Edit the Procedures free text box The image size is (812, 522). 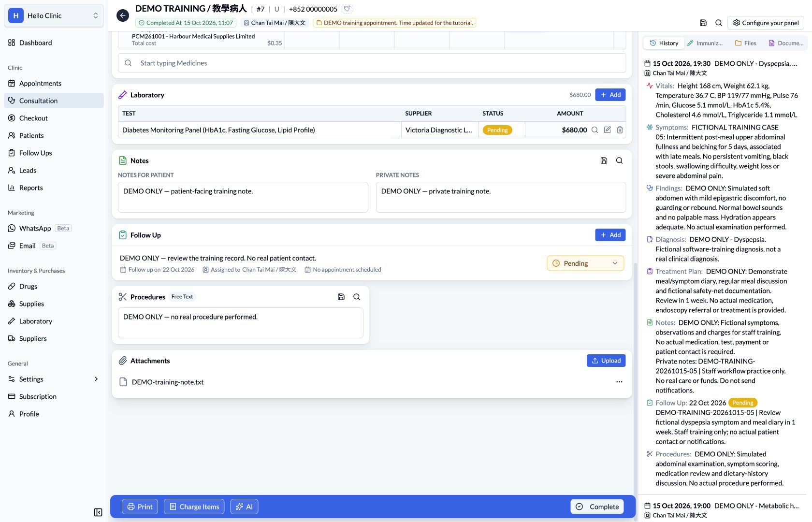click(x=240, y=323)
